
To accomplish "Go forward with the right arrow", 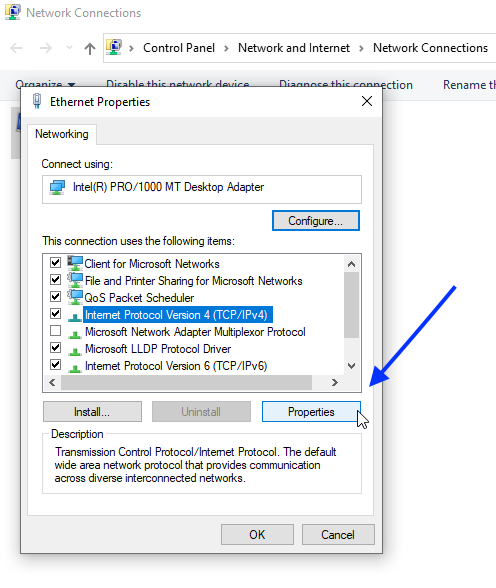I will click(x=46, y=48).
